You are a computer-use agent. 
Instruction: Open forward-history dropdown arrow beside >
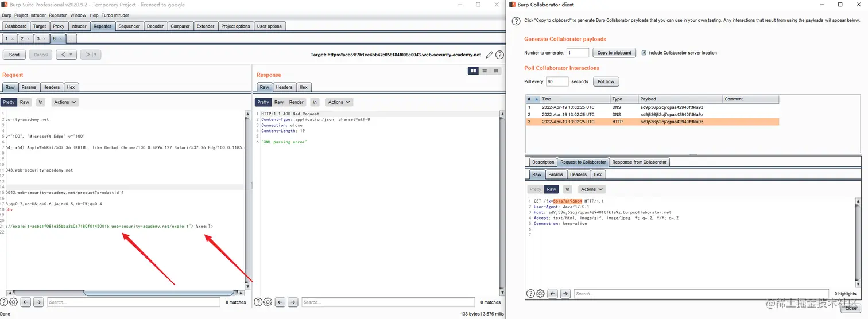click(95, 55)
